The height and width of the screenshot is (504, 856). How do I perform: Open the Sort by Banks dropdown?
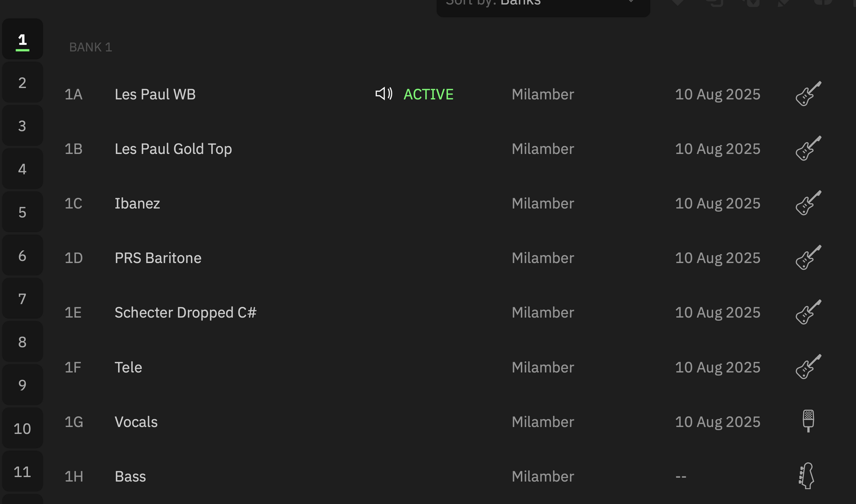[x=543, y=4]
